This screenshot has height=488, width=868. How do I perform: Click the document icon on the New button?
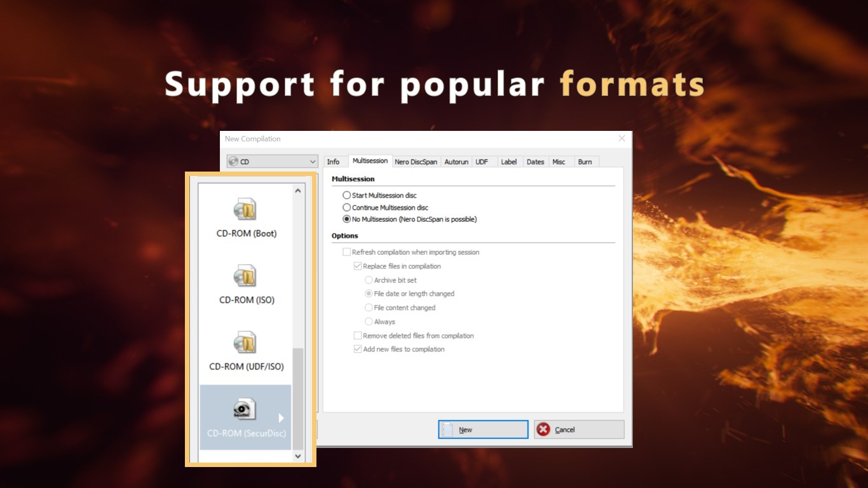448,429
